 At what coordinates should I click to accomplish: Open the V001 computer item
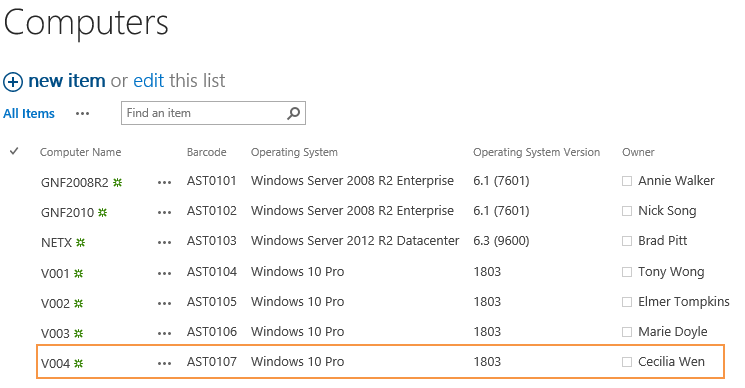pos(55,274)
